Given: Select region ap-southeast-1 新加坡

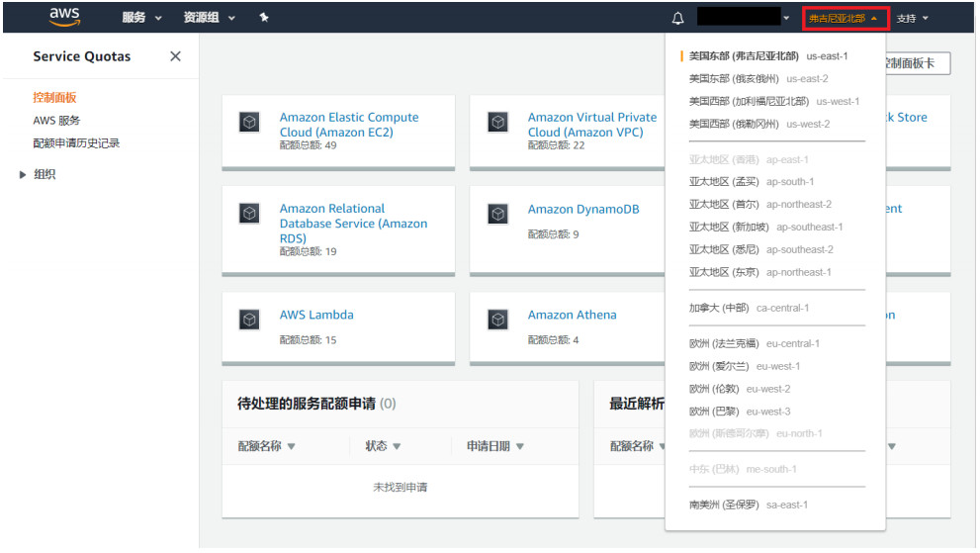Looking at the screenshot, I should click(x=765, y=228).
